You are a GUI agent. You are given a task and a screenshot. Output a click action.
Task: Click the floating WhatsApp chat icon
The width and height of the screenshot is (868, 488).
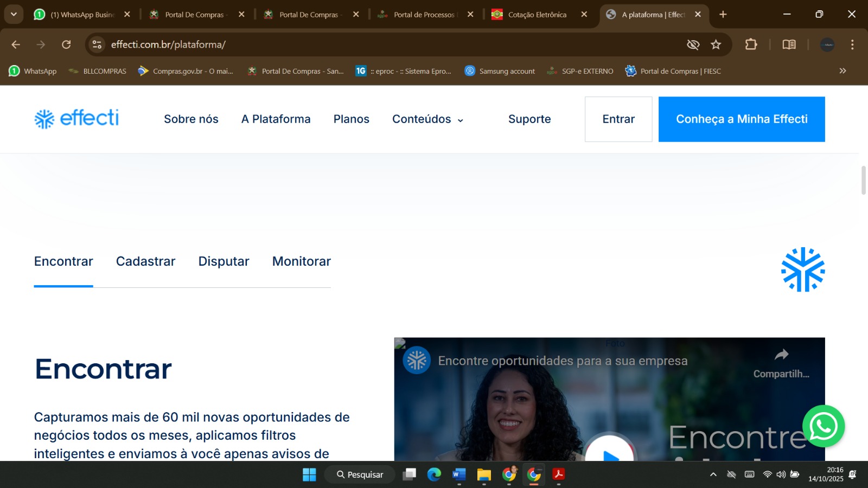coord(824,426)
